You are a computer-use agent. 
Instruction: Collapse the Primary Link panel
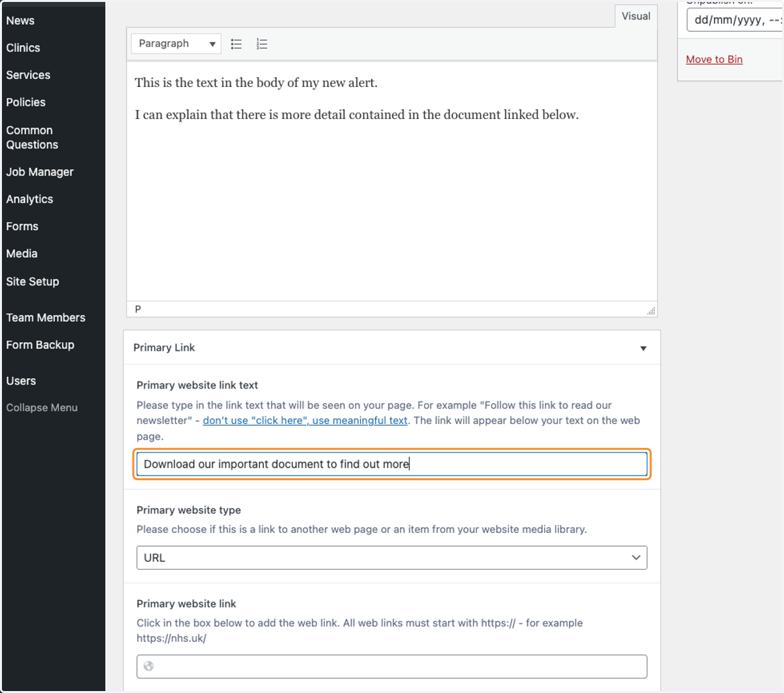click(x=644, y=348)
